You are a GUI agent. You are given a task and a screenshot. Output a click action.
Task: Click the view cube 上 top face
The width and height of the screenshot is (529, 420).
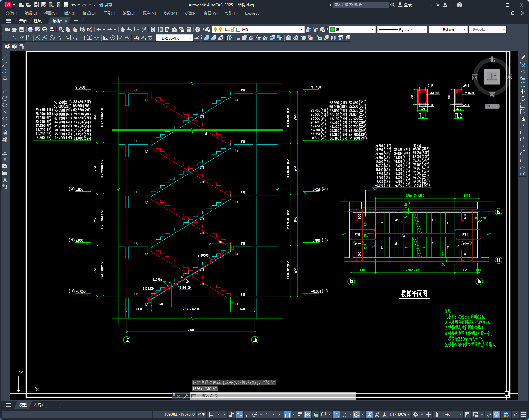coord(492,76)
